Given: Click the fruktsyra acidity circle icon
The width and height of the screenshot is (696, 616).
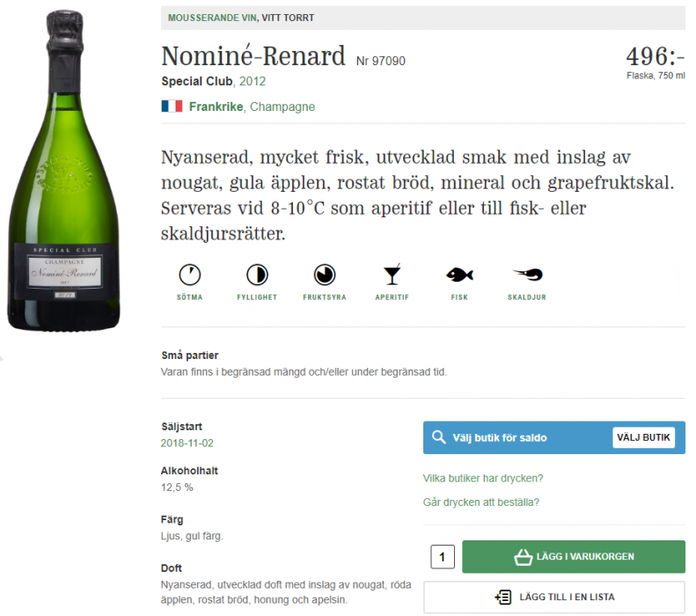Looking at the screenshot, I should point(325,275).
